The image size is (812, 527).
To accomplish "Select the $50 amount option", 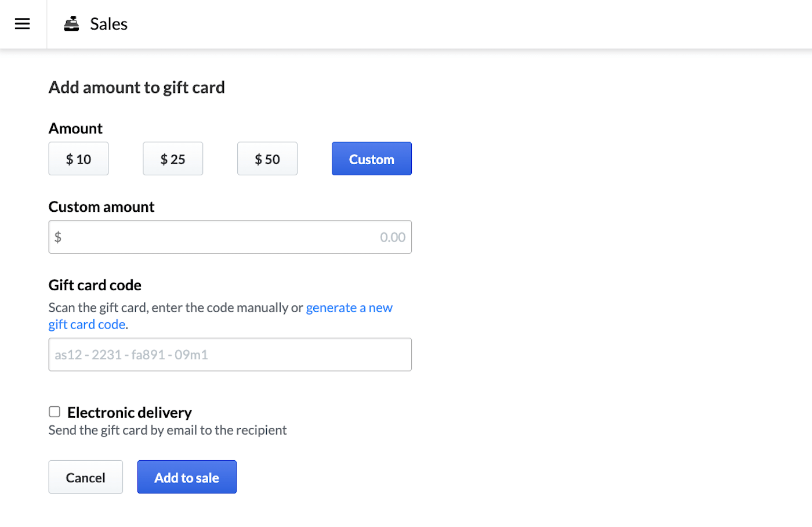I will pos(267,158).
